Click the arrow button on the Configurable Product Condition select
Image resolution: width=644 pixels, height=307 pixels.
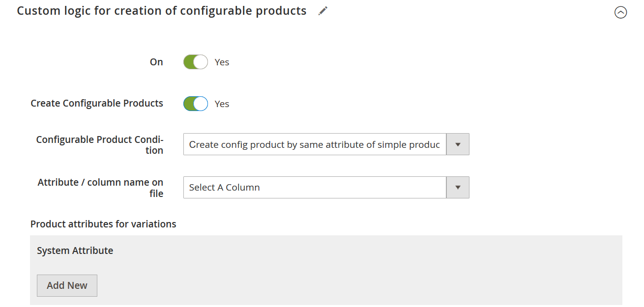click(x=458, y=144)
